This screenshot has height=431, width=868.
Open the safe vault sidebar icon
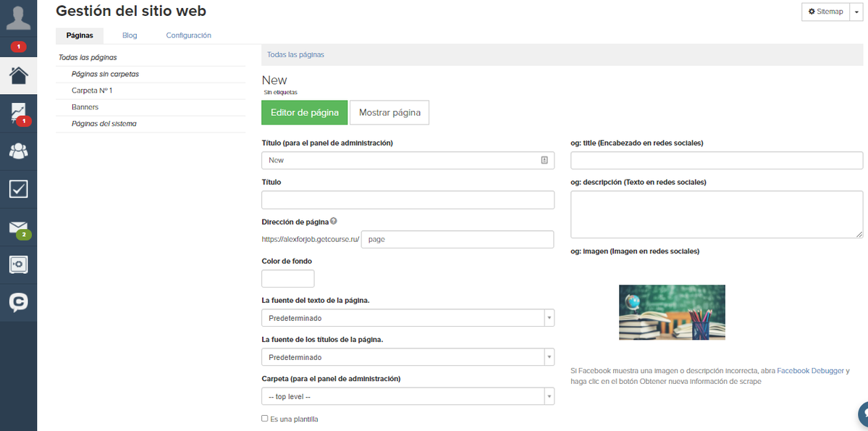18,265
